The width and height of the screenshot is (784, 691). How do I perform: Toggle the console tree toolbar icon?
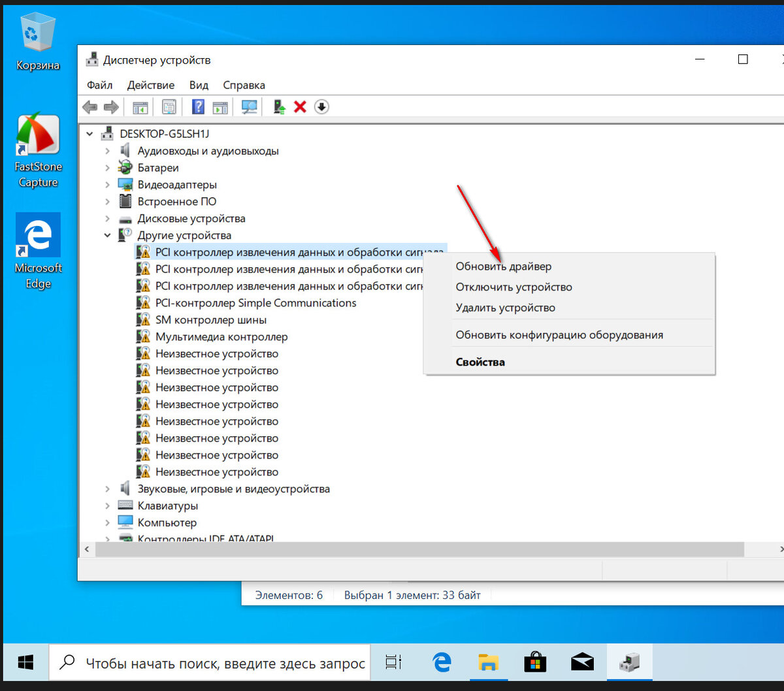click(x=140, y=107)
